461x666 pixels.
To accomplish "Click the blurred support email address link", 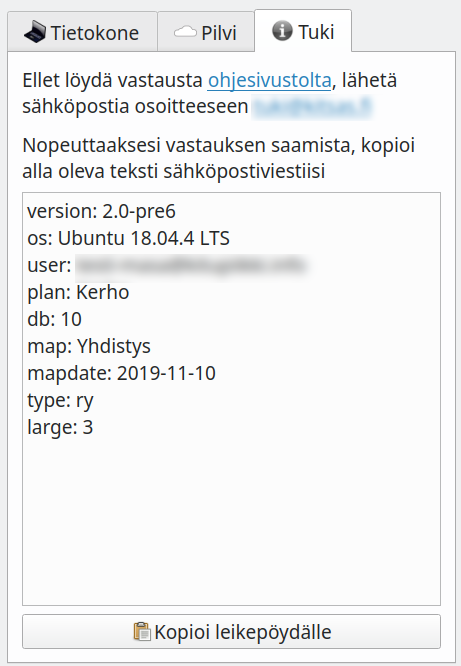I will pos(312,107).
